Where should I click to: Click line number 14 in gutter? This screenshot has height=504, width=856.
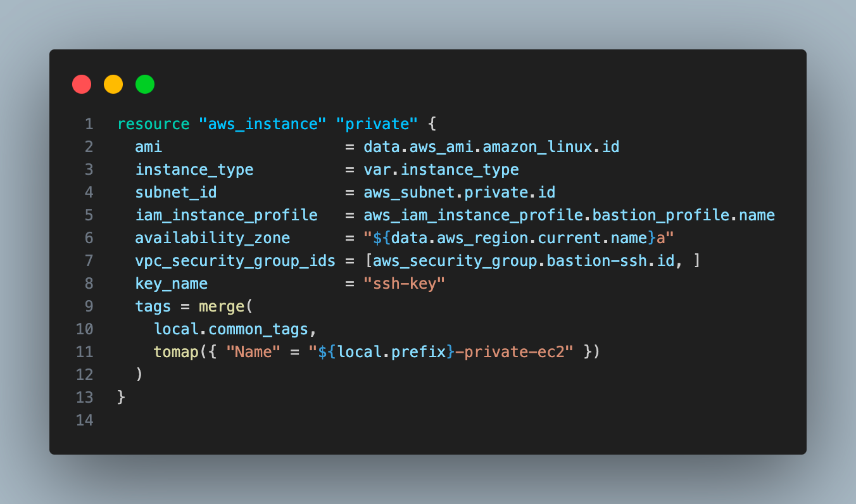point(84,420)
